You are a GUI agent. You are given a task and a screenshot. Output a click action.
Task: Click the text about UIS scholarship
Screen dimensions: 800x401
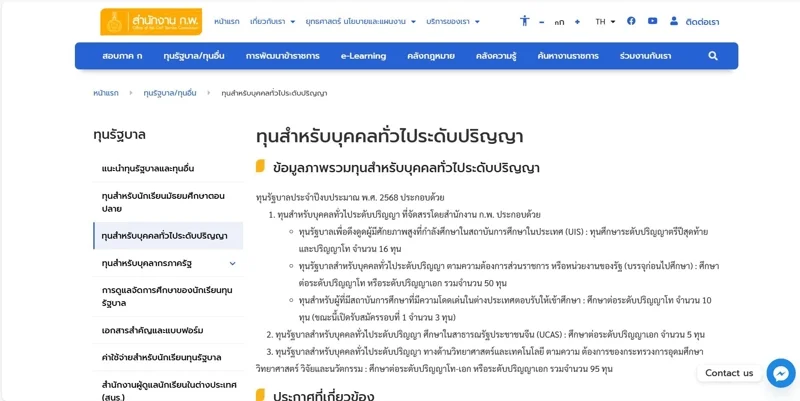(503, 240)
